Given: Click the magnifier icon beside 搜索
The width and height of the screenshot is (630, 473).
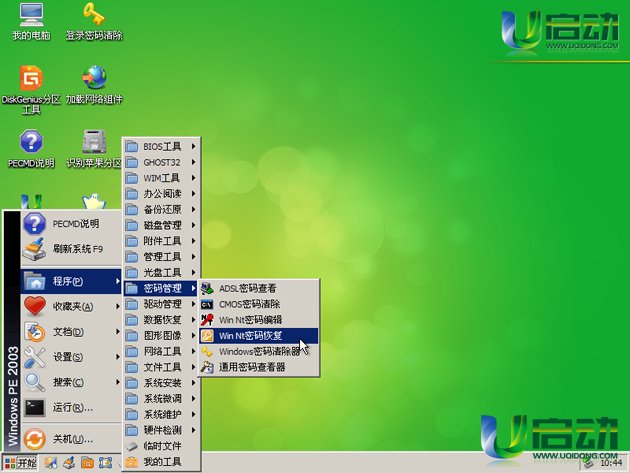Looking at the screenshot, I should pyautogui.click(x=35, y=382).
